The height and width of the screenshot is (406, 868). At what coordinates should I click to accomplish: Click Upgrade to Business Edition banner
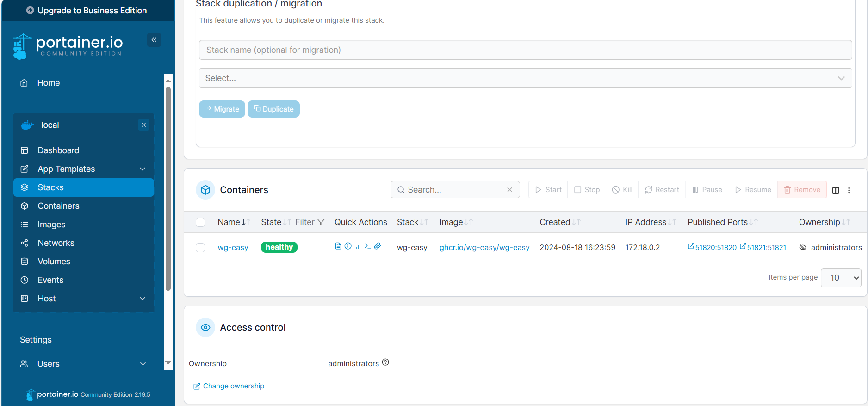tap(87, 10)
